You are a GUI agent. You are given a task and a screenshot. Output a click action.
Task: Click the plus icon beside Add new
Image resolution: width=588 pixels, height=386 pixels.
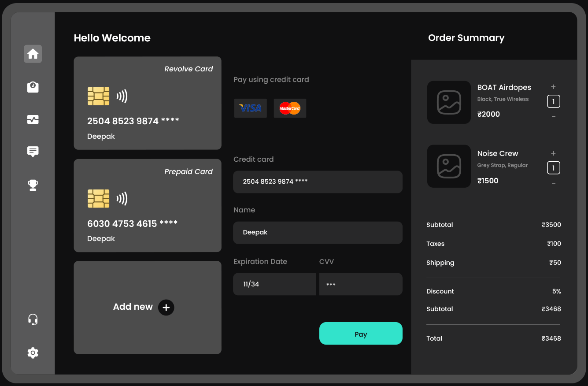tap(166, 308)
